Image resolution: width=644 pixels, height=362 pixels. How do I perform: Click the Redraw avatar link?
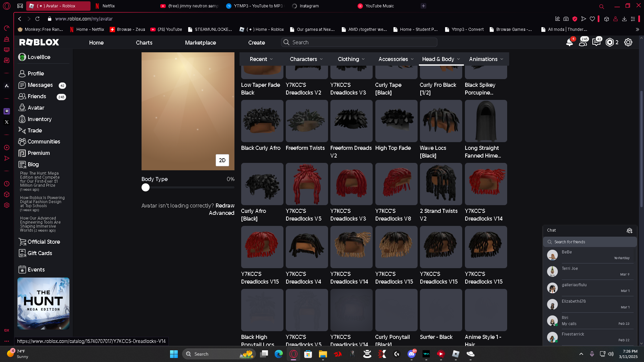pyautogui.click(x=225, y=205)
